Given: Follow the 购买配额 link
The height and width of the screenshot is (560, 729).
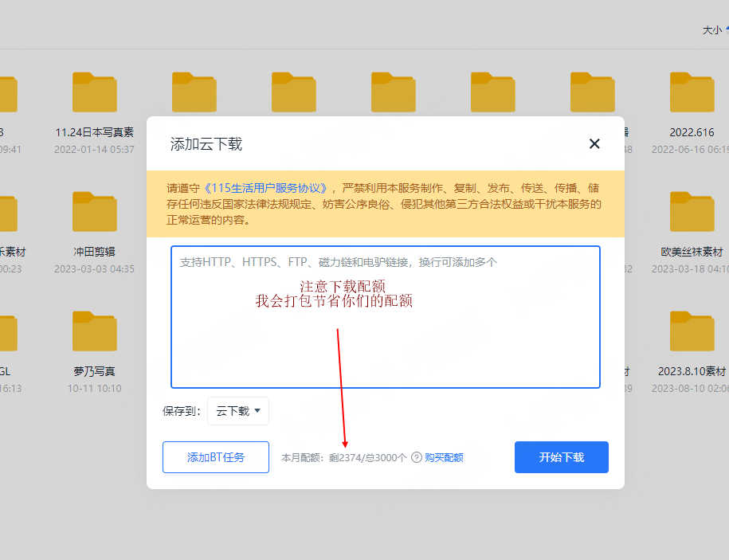Looking at the screenshot, I should pyautogui.click(x=444, y=458).
